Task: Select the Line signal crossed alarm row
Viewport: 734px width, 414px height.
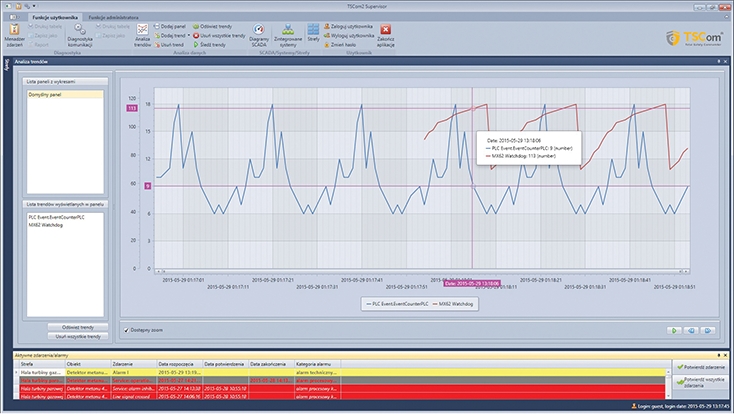Action: pos(342,396)
